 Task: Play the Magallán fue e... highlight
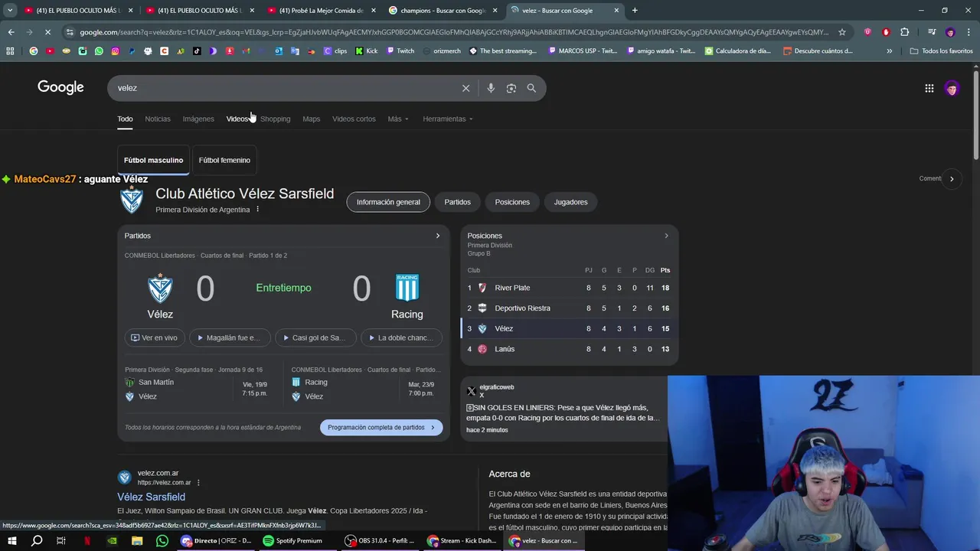point(230,337)
